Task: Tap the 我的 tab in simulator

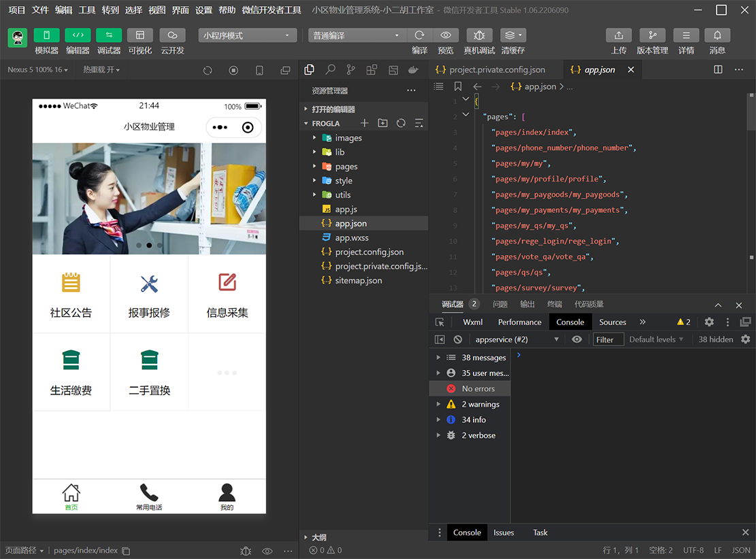Action: (227, 497)
